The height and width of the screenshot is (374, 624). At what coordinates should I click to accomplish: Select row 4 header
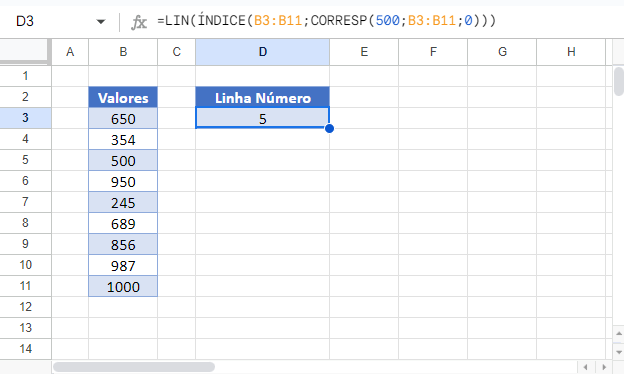(x=25, y=139)
